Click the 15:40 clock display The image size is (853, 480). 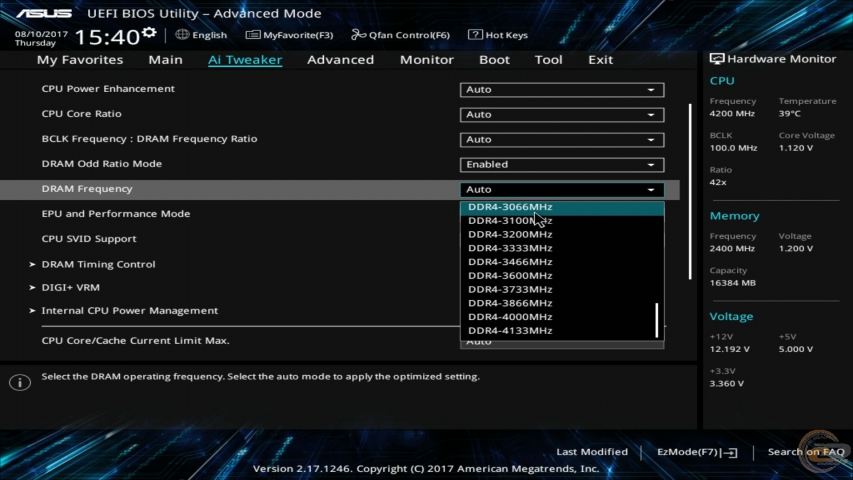[107, 37]
